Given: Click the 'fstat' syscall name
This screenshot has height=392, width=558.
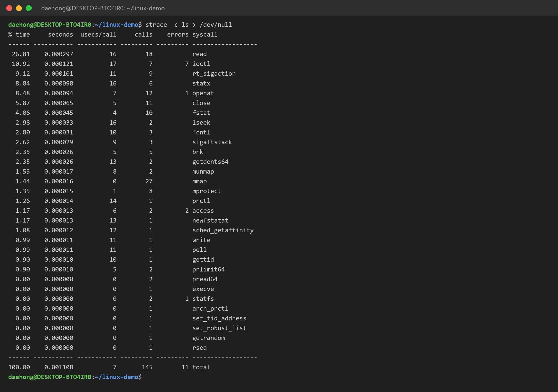Looking at the screenshot, I should click(x=201, y=113).
